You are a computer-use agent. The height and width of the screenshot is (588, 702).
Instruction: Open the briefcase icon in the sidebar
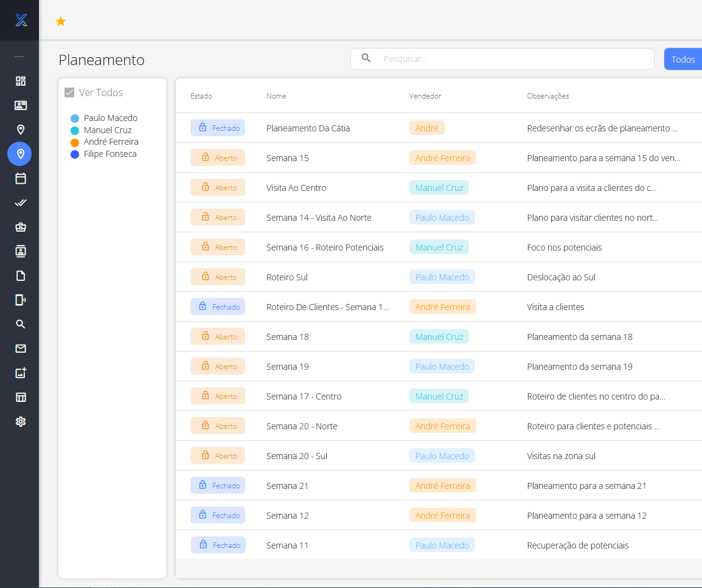point(21,227)
